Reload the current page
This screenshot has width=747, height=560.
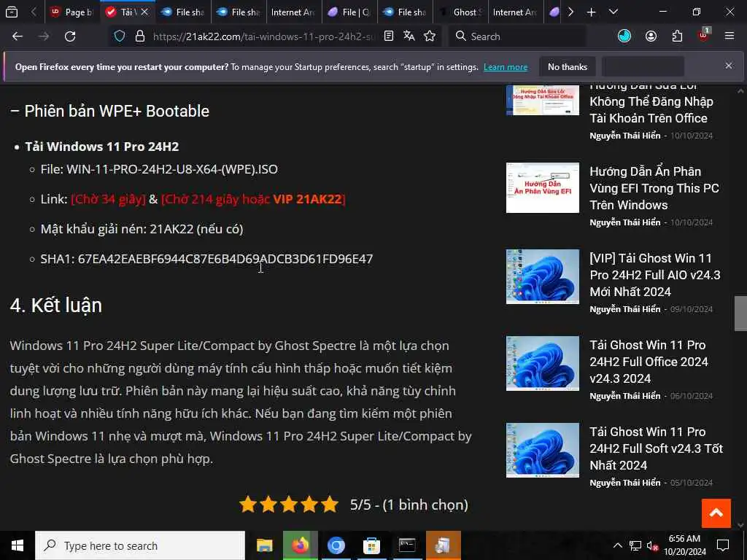(x=70, y=36)
